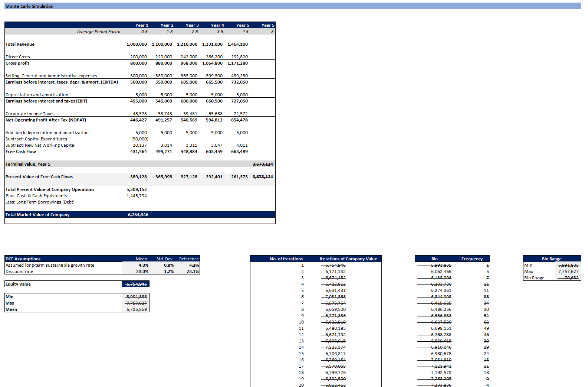Screen dimensions: 588x387
Task: Select the growth rate Mean cell 4.0%
Action: tap(143, 265)
